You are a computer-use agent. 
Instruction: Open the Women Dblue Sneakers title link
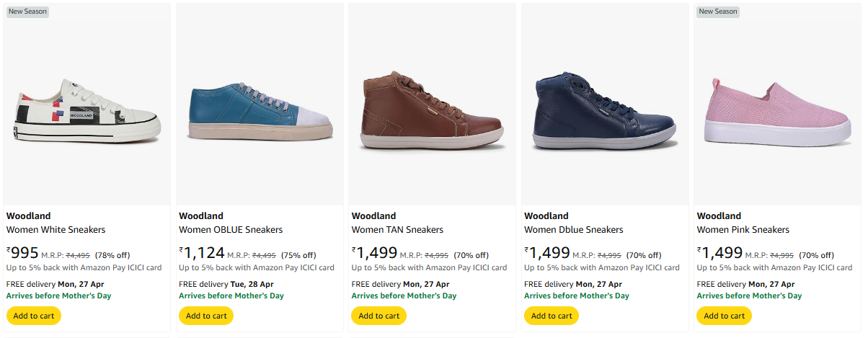[x=573, y=230]
